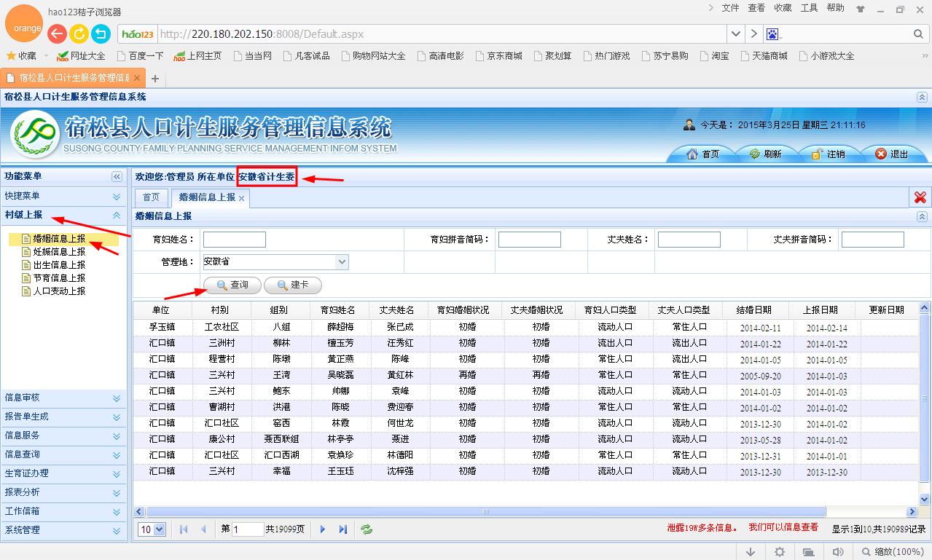Go to last page of the grid
Image resolution: width=932 pixels, height=560 pixels.
(x=342, y=529)
